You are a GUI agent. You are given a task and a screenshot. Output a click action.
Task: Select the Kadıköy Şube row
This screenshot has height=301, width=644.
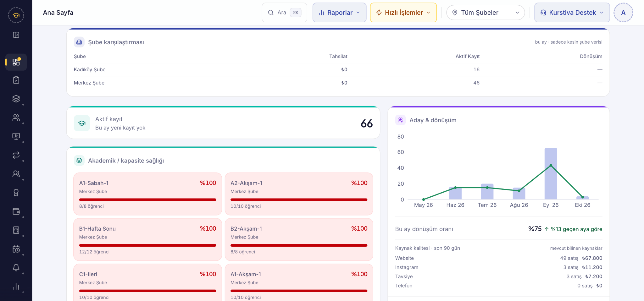pyautogui.click(x=338, y=70)
